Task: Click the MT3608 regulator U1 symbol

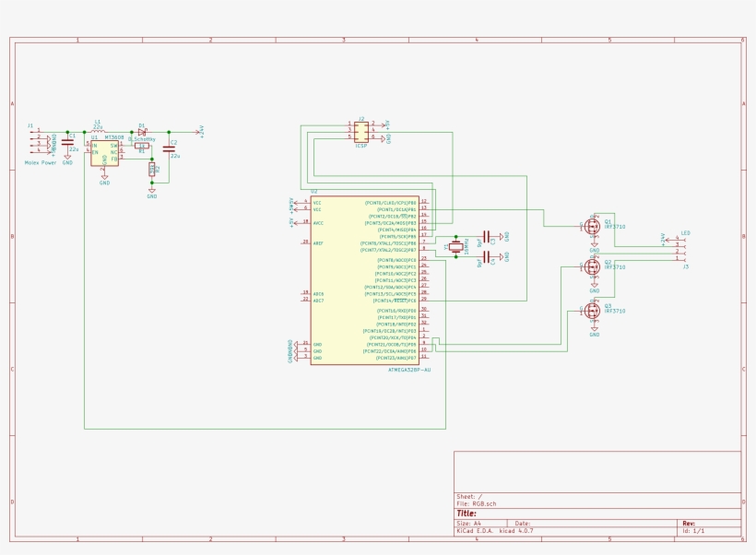Action: tap(104, 151)
